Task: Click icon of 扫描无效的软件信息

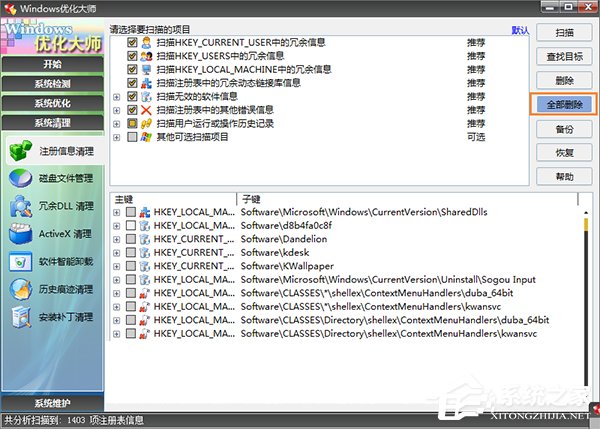Action: coord(146,96)
